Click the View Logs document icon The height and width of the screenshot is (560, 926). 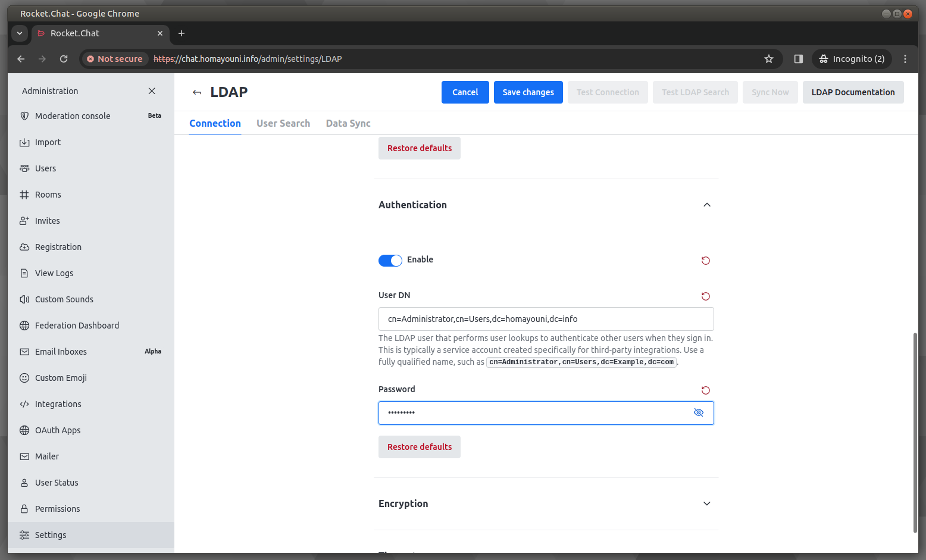pos(24,273)
